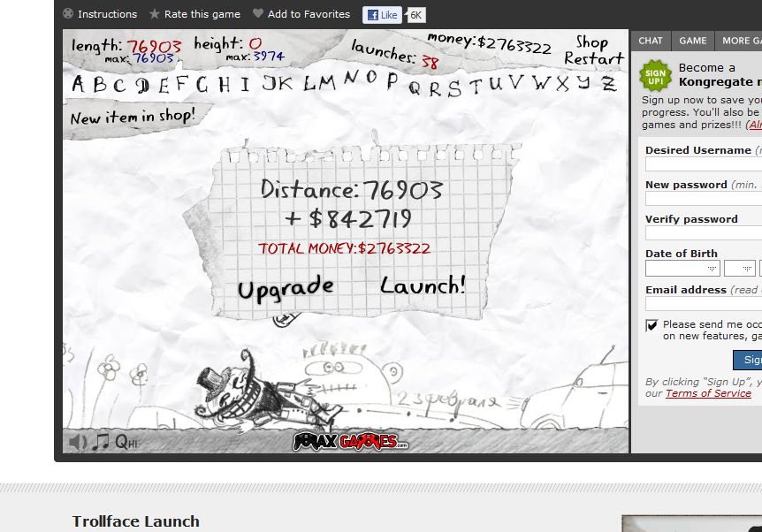762x532 pixels.
Task: Click the TOTAL MONEY:$2763322 text
Action: [344, 248]
